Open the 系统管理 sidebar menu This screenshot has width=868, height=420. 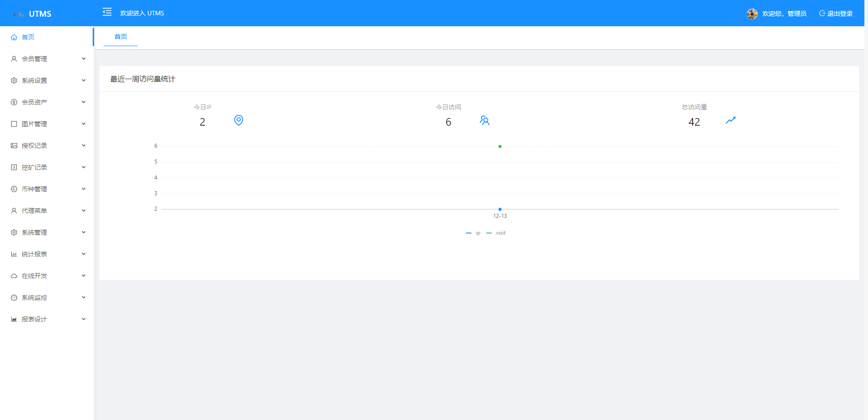point(47,232)
